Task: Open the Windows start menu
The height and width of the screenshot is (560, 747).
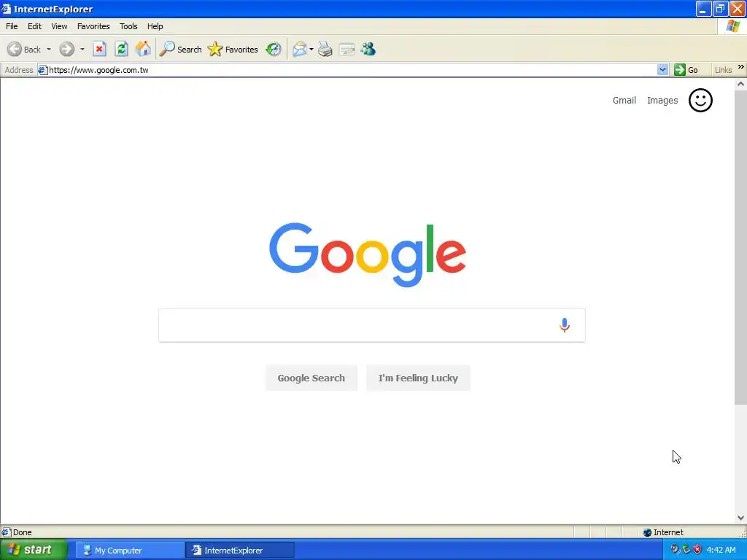Action: click(x=34, y=550)
